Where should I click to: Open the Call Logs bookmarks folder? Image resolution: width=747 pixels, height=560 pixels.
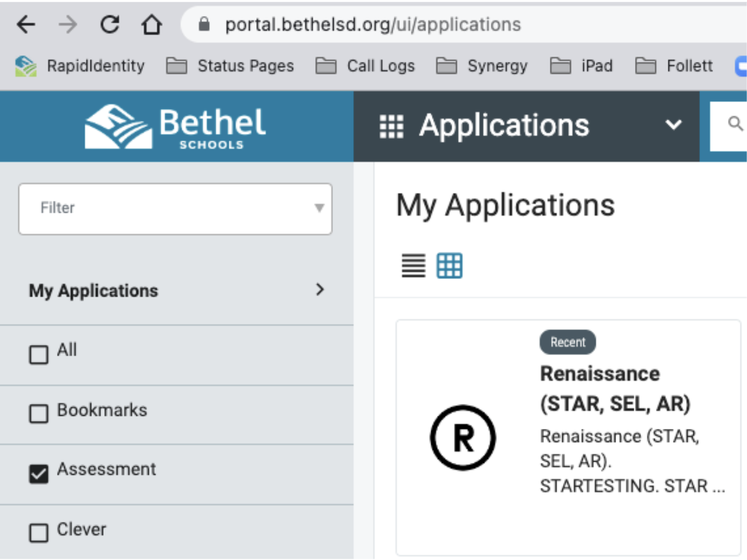[x=365, y=66]
